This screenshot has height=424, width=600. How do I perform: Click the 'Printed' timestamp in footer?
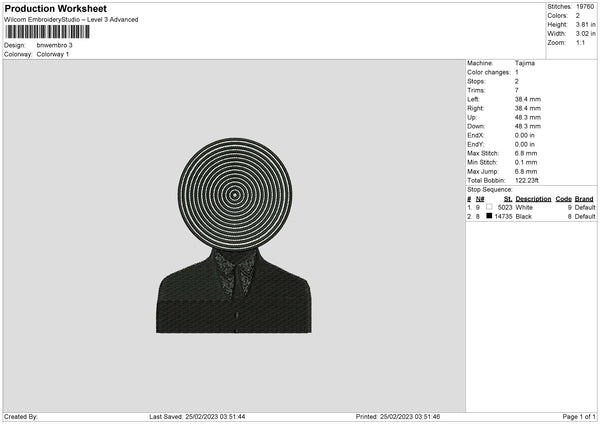point(398,416)
